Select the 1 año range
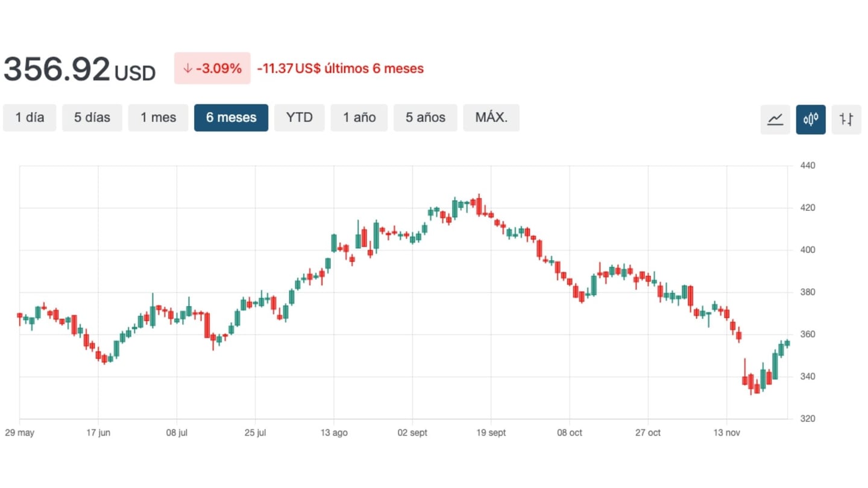868x488 pixels. tap(359, 117)
